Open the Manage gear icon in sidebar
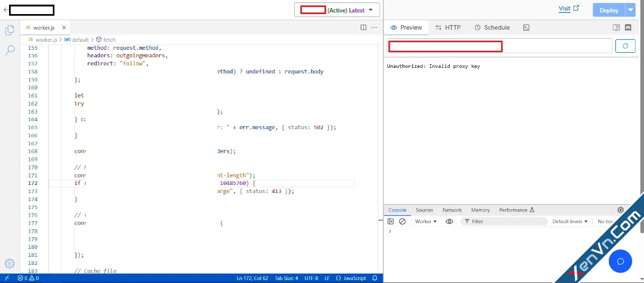The height and width of the screenshot is (283, 644). [9, 263]
